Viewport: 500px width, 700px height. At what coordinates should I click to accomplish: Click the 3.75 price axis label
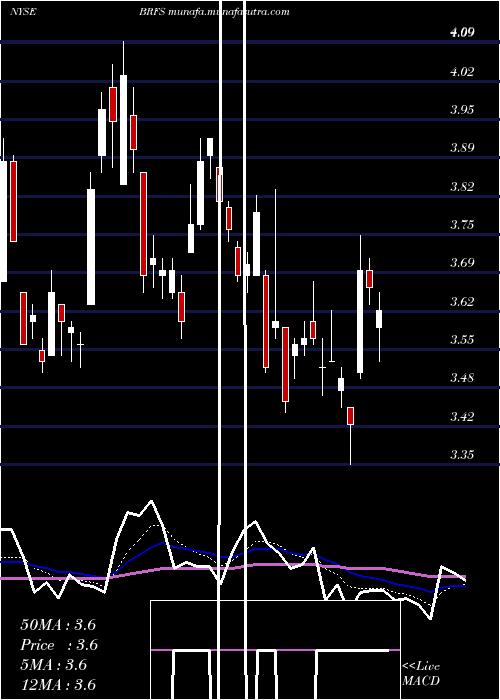462,225
